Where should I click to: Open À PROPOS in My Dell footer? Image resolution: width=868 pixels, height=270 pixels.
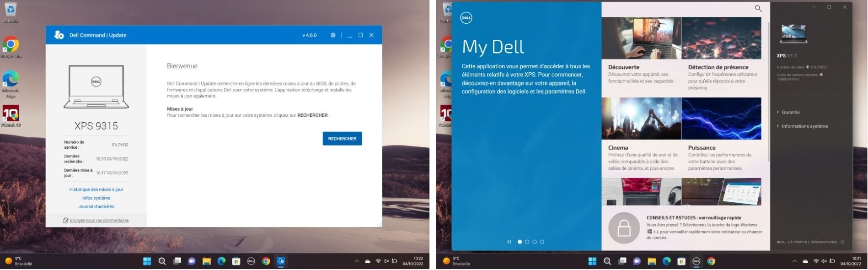click(x=798, y=242)
